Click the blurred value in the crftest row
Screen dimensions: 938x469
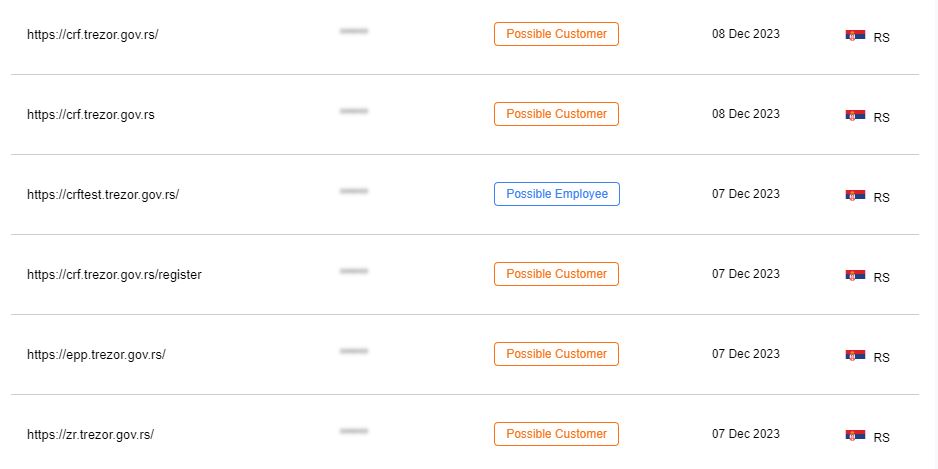(x=354, y=191)
